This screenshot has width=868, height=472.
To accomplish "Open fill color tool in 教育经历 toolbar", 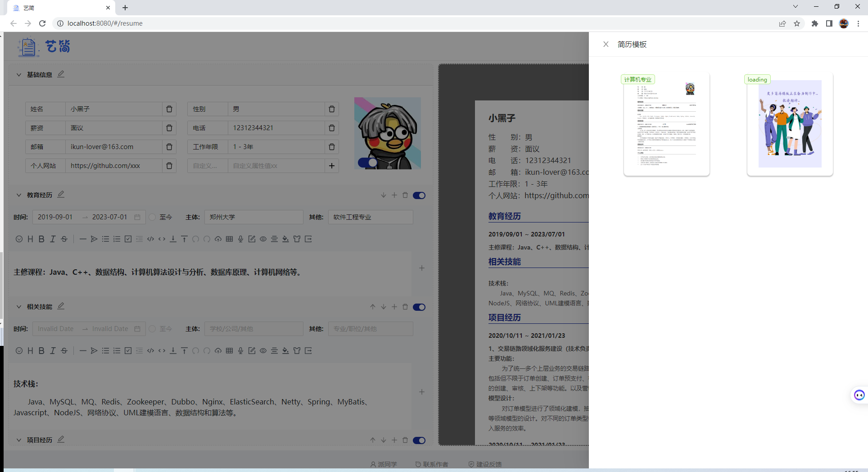I will [x=285, y=239].
